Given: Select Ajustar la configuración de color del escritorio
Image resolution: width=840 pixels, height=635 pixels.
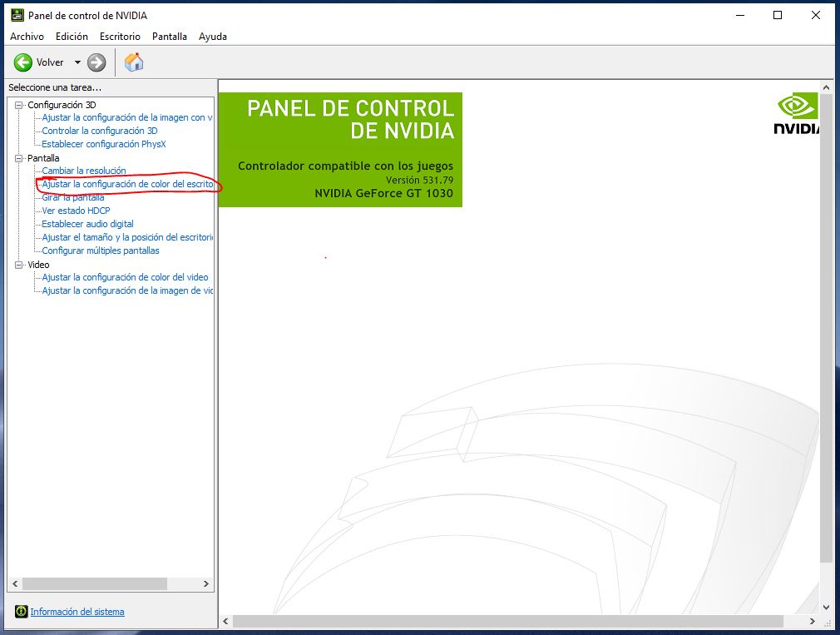Looking at the screenshot, I should (x=127, y=184).
